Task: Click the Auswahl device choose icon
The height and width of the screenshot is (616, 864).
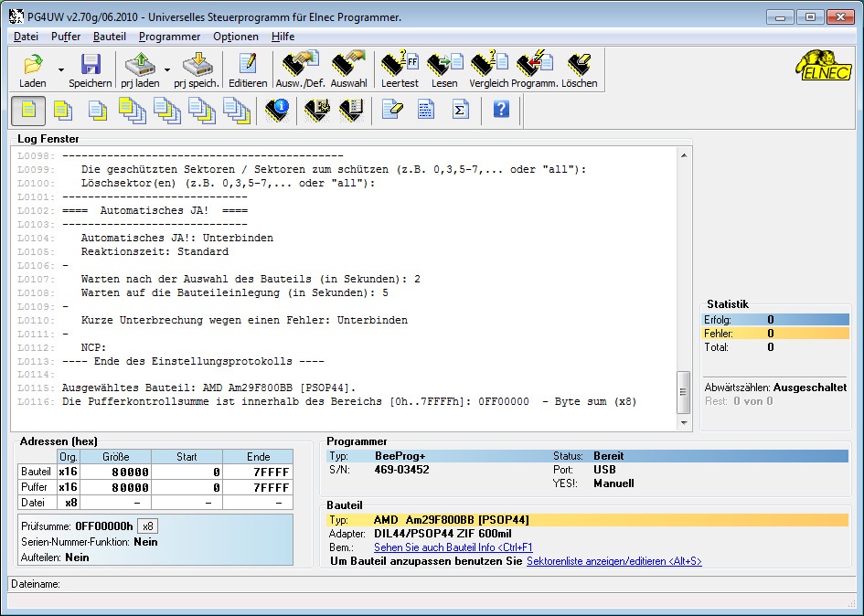Action: pyautogui.click(x=349, y=64)
